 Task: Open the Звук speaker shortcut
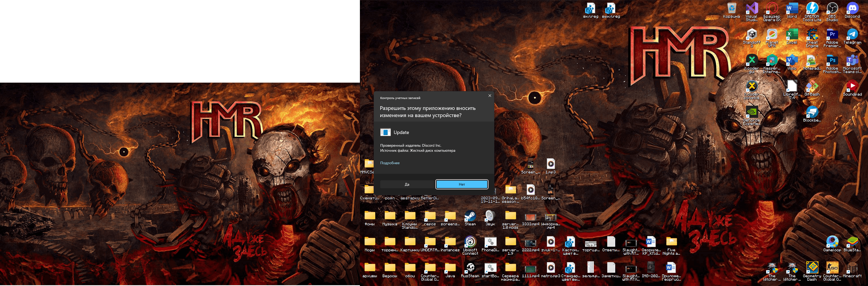click(x=490, y=218)
